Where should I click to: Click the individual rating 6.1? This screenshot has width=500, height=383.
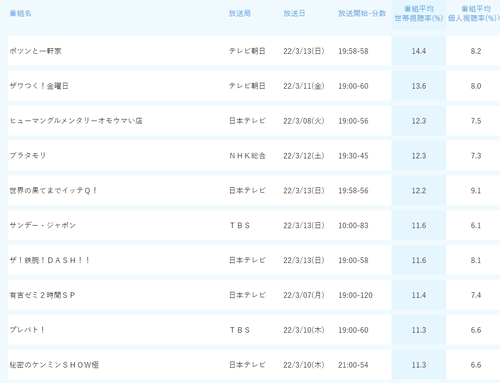coord(476,225)
